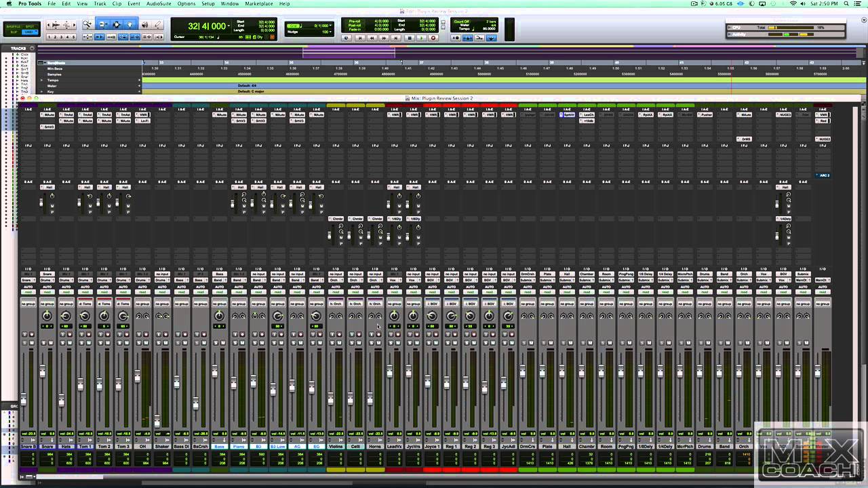Open the AudioSuite menu
868x488 pixels.
[x=159, y=3]
